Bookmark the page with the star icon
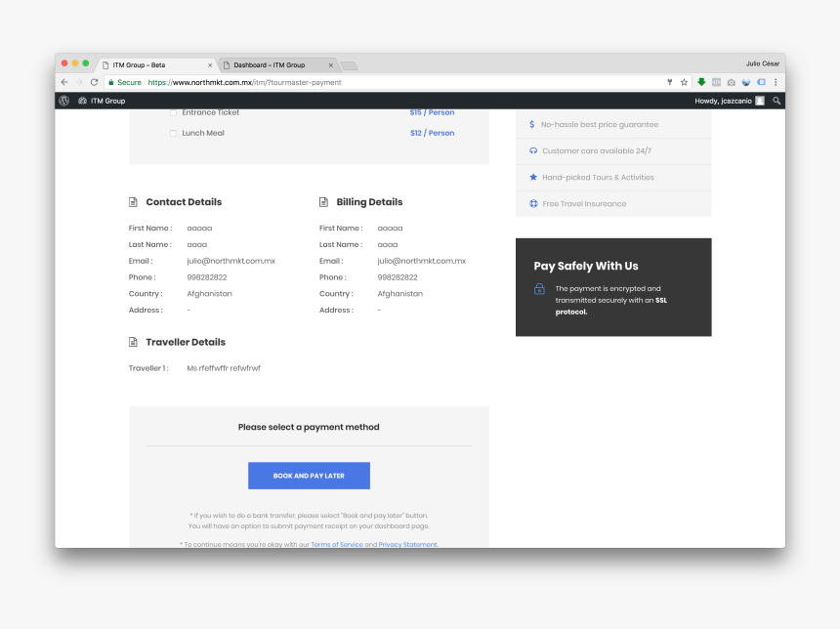840x629 pixels. (x=684, y=82)
